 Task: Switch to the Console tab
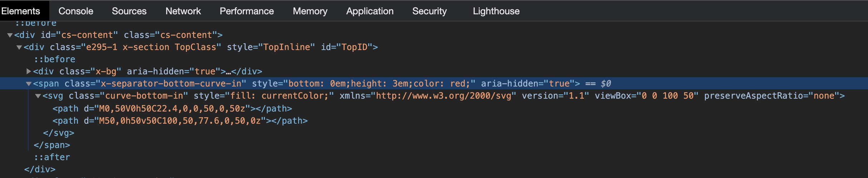click(76, 11)
